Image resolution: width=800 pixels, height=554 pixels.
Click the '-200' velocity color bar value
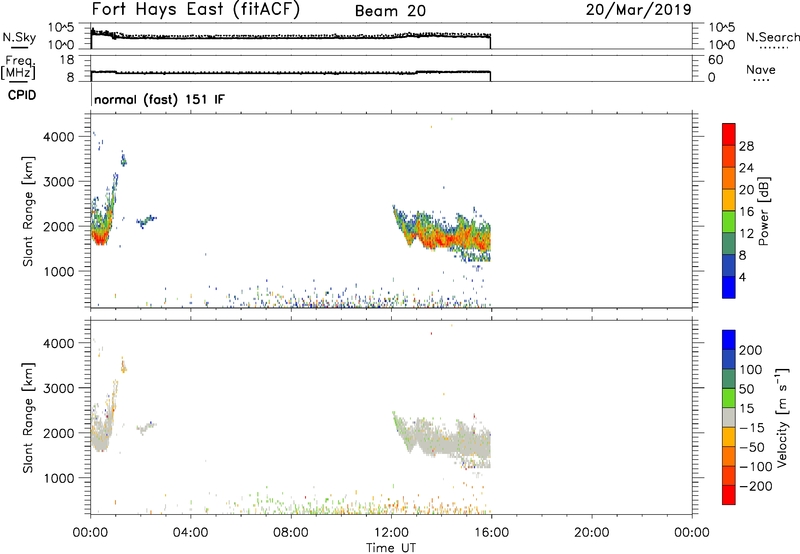(756, 486)
